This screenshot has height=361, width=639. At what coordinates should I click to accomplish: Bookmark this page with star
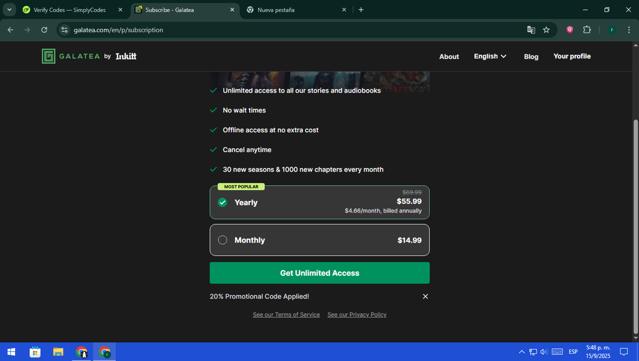tap(546, 30)
